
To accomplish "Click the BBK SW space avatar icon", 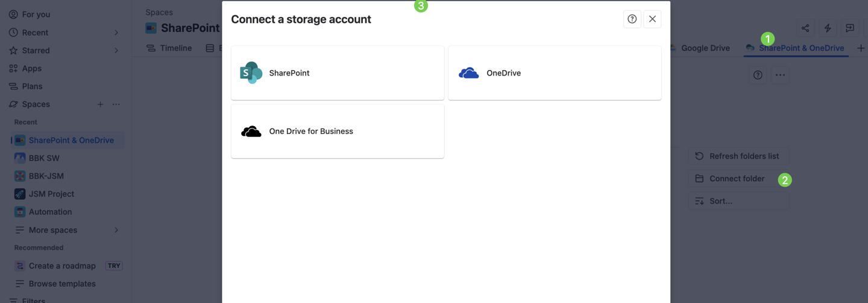I will pos(20,158).
